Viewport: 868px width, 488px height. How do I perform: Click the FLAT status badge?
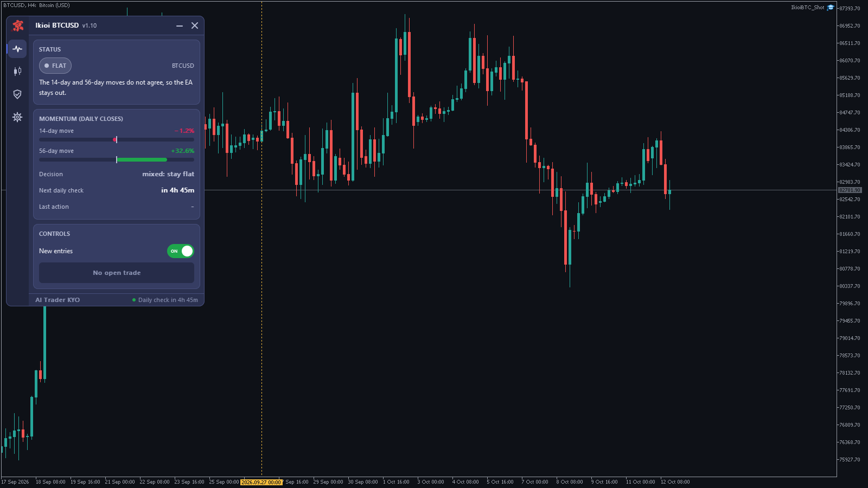click(55, 66)
